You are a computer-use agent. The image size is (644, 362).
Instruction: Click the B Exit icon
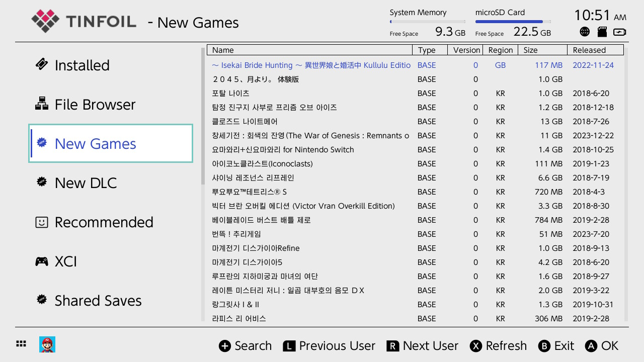[x=544, y=346]
